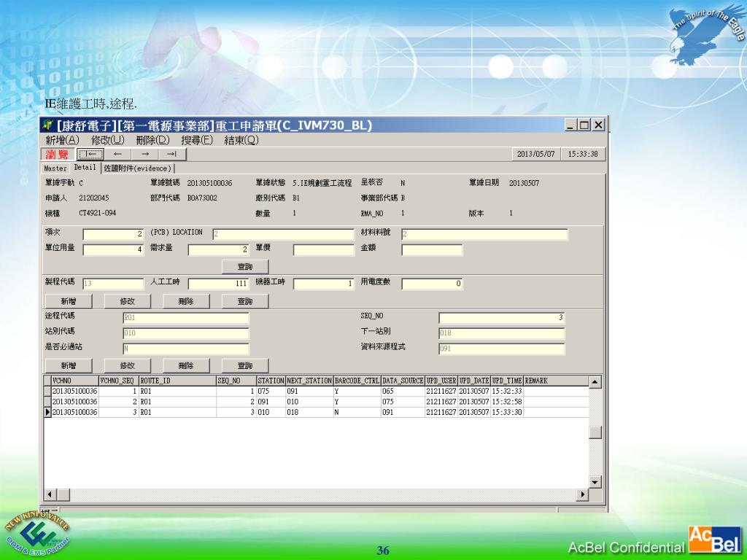
Task: Jump to last record with →| button
Action: [172, 155]
